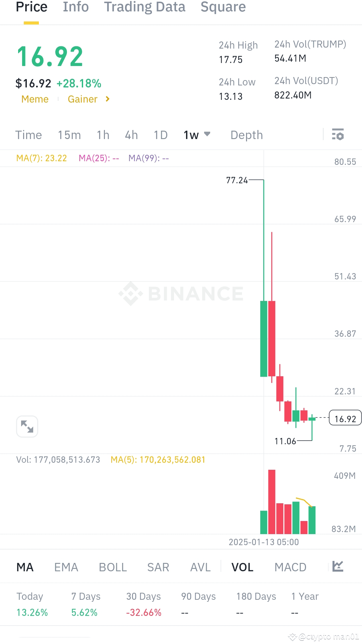The height and width of the screenshot is (644, 362).
Task: Open the Meme category link
Action: coord(35,99)
